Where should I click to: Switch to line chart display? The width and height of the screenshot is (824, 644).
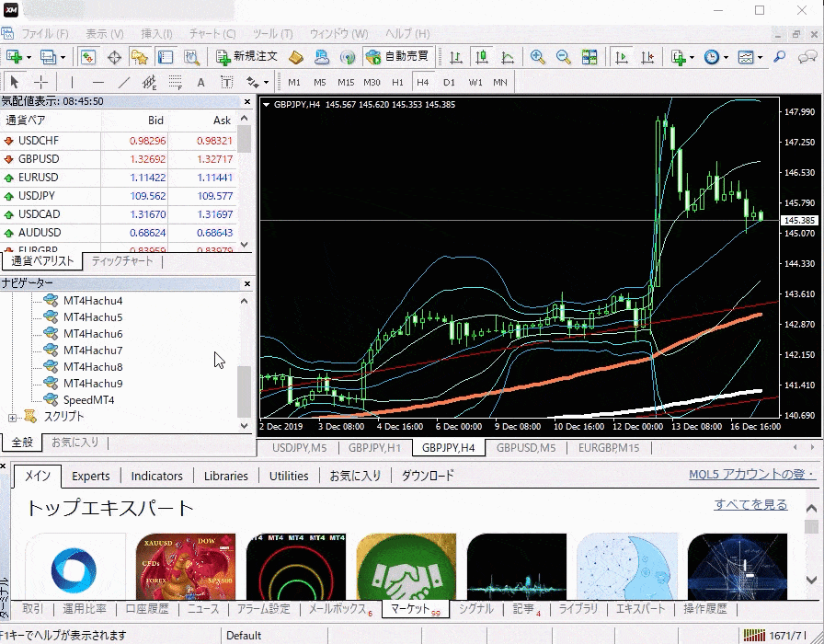(508, 57)
